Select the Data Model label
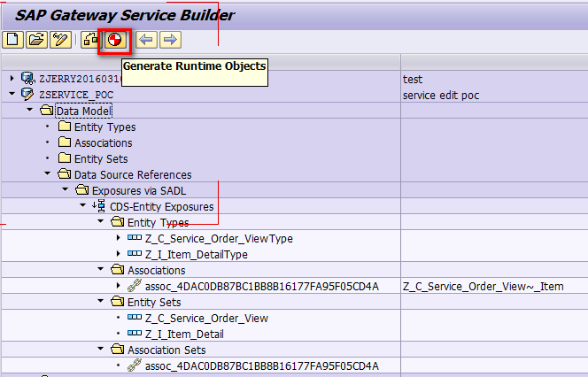588x377 pixels. [83, 111]
